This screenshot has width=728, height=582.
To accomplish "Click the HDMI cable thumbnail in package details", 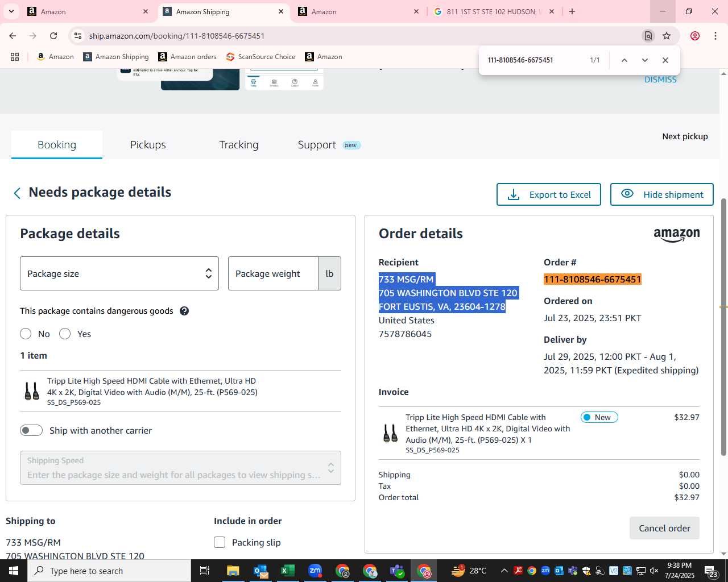I will (x=32, y=391).
